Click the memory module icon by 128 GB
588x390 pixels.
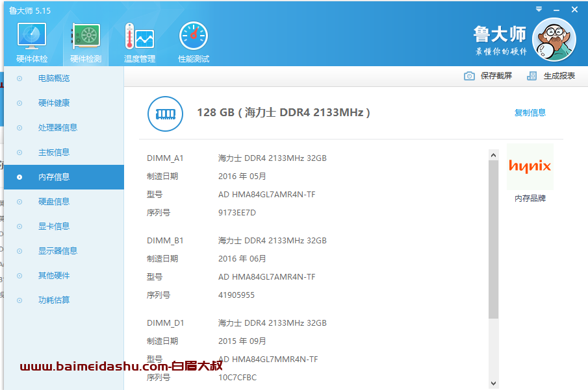166,114
